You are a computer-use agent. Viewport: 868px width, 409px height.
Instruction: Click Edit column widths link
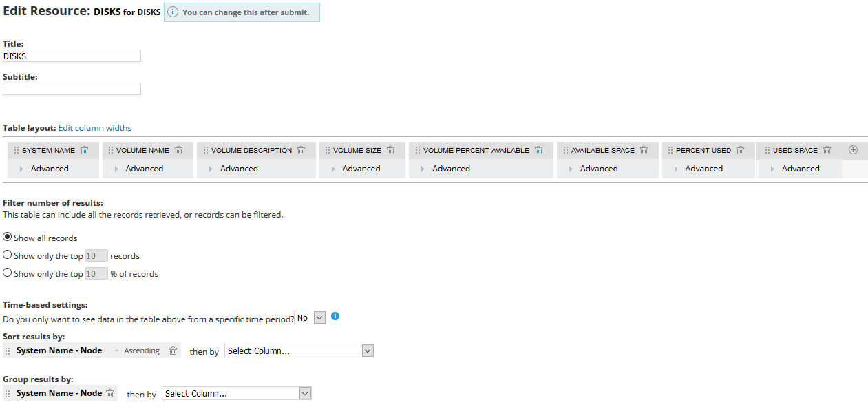(94, 127)
